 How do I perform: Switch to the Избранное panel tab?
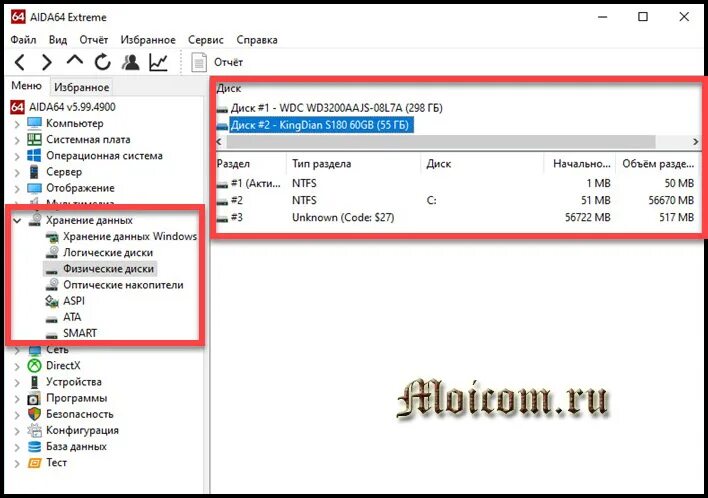(81, 87)
